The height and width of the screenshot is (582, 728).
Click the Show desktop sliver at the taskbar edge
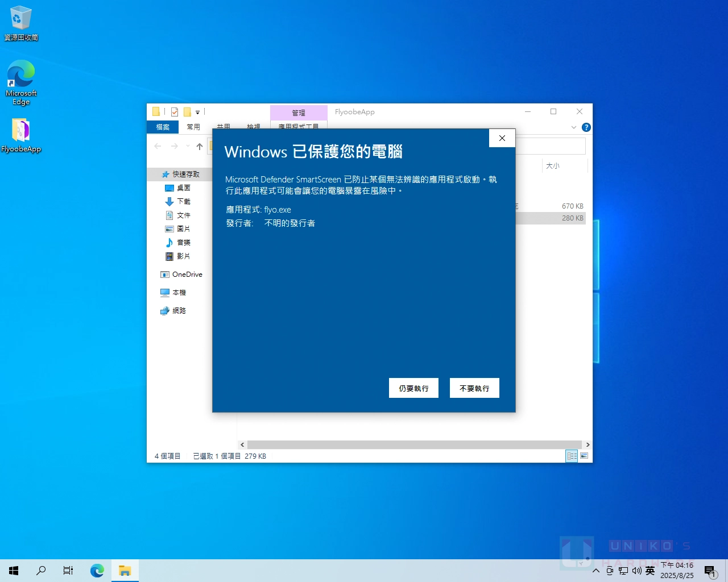pos(726,571)
